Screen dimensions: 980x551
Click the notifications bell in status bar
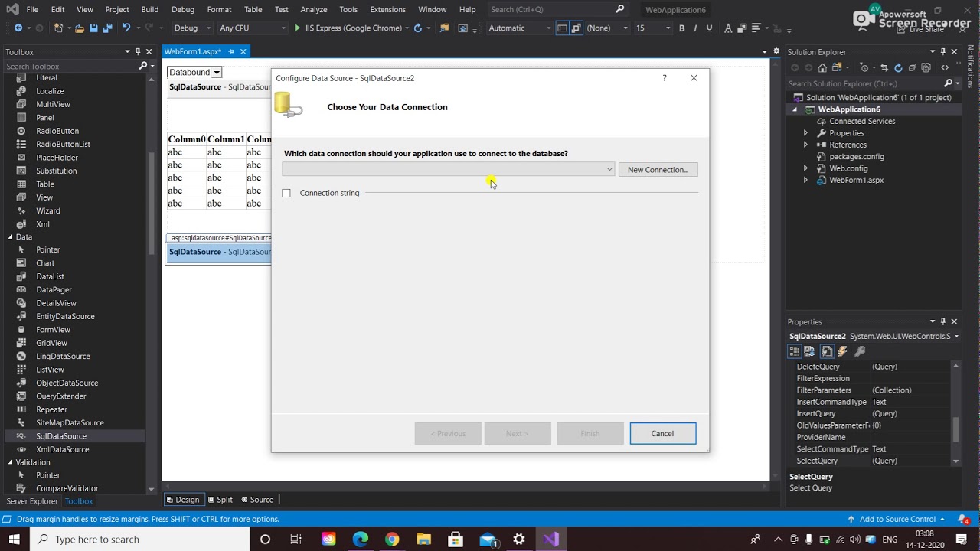click(x=963, y=519)
